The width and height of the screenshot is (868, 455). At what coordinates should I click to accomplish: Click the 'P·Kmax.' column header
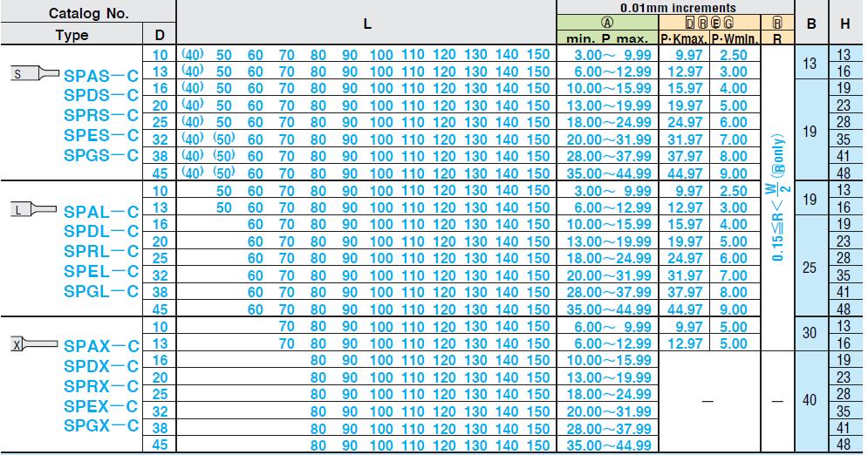coord(684,37)
